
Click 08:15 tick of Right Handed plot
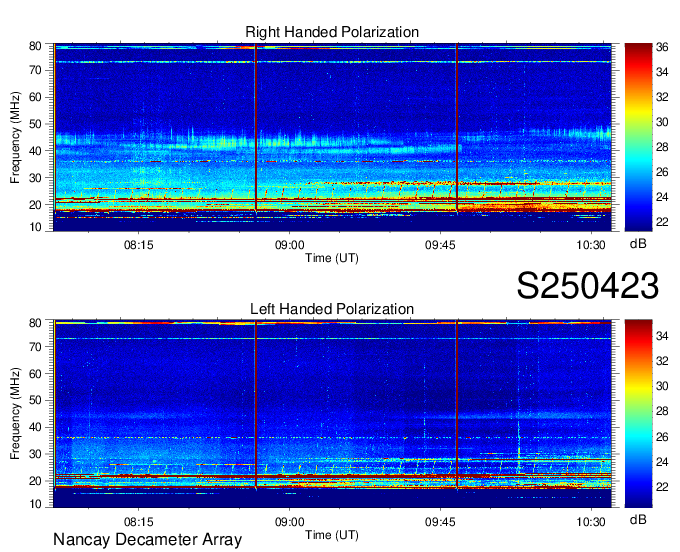pos(139,245)
